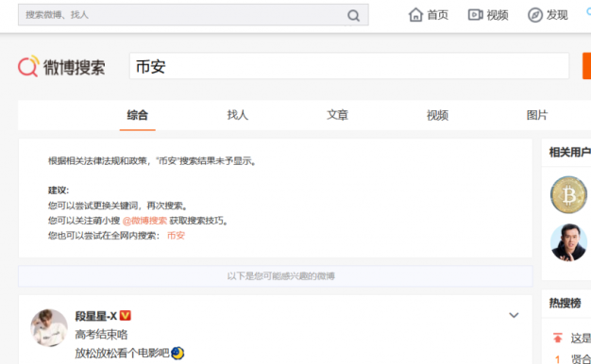The image size is (591, 364).
Task: Open the man portrait avatar in 相关用户
Action: [x=568, y=242]
